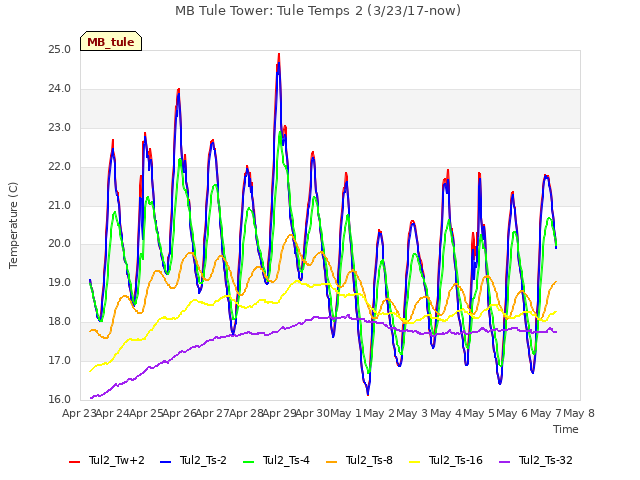Screen dimensions: 640x480
Task: Click the blue Tul2_Ts-2 legend swatch
Action: coord(165,461)
